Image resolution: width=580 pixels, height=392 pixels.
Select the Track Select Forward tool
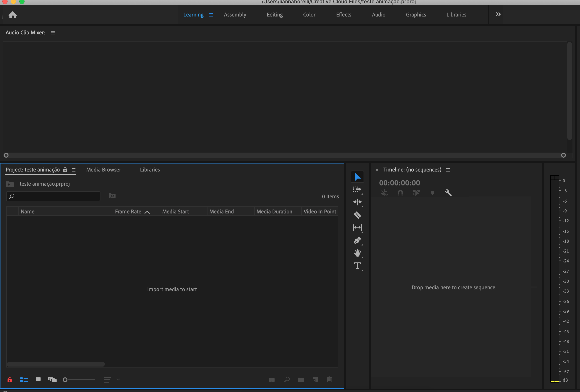(357, 189)
